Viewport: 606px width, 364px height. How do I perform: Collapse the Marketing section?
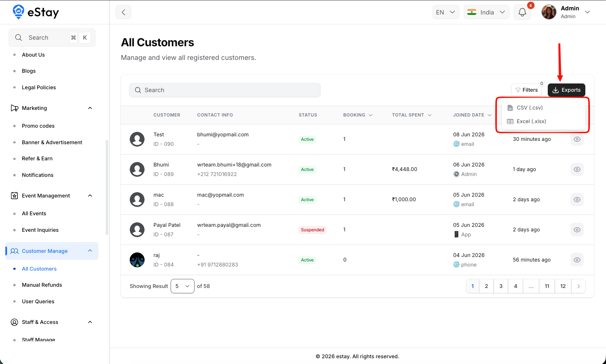[x=90, y=108]
